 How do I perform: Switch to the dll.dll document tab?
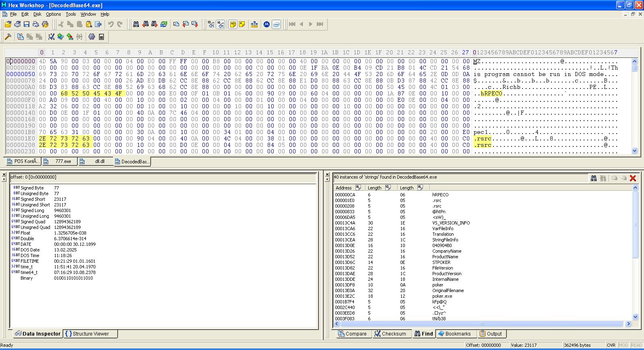pyautogui.click(x=96, y=161)
